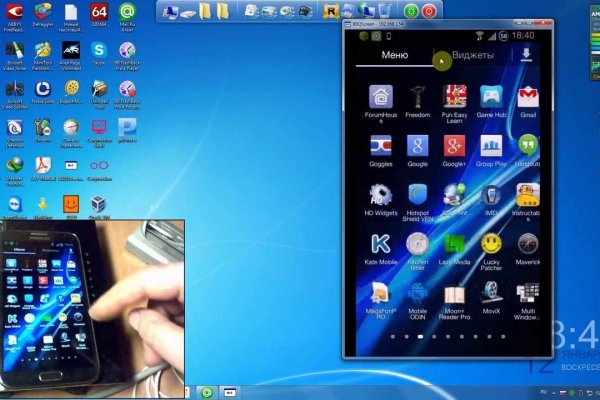Open the HD Widgets app
The image size is (600, 400).
point(381,195)
